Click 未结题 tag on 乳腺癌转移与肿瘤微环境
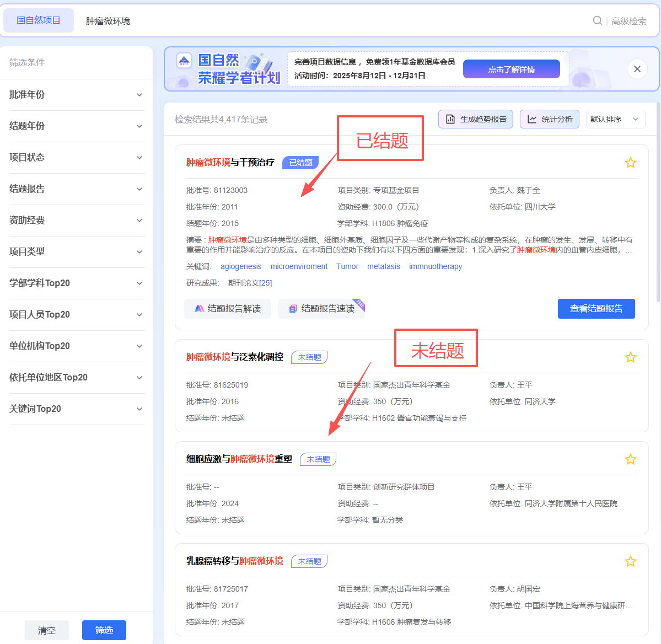 tap(309, 561)
